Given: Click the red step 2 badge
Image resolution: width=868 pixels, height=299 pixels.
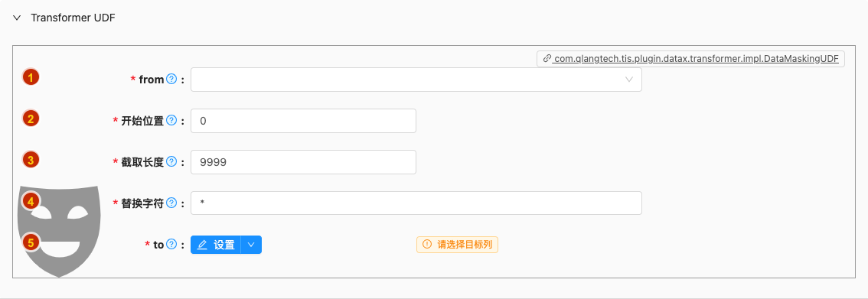Looking at the screenshot, I should 31,119.
